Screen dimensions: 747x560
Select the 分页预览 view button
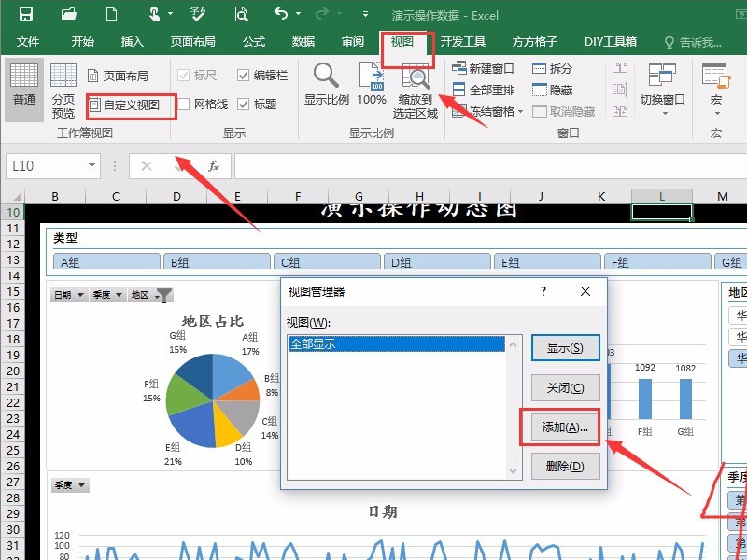[x=63, y=91]
